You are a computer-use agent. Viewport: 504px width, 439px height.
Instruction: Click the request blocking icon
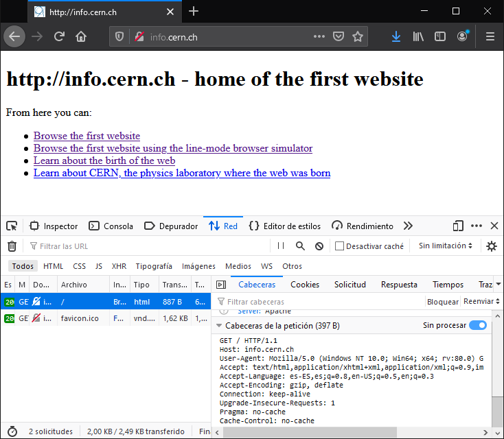coord(319,246)
